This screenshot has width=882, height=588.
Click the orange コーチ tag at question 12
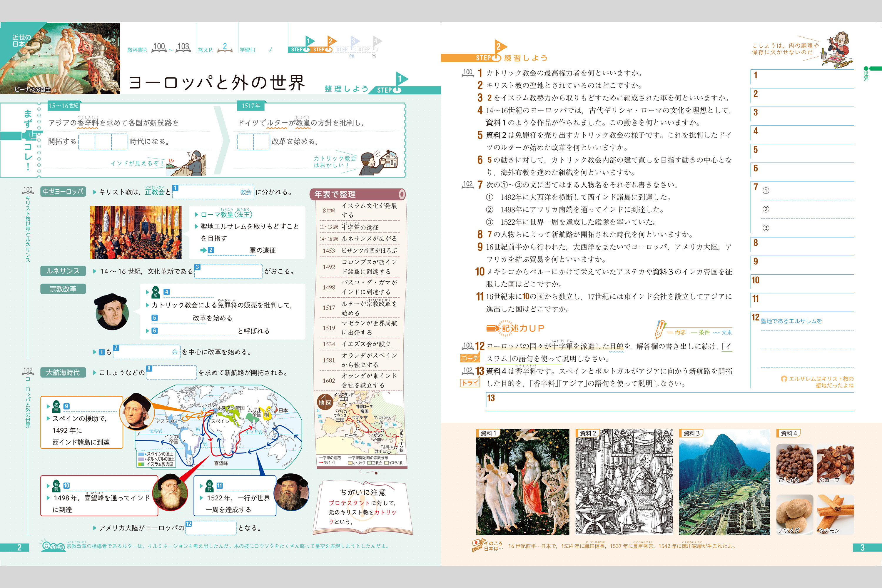[470, 358]
